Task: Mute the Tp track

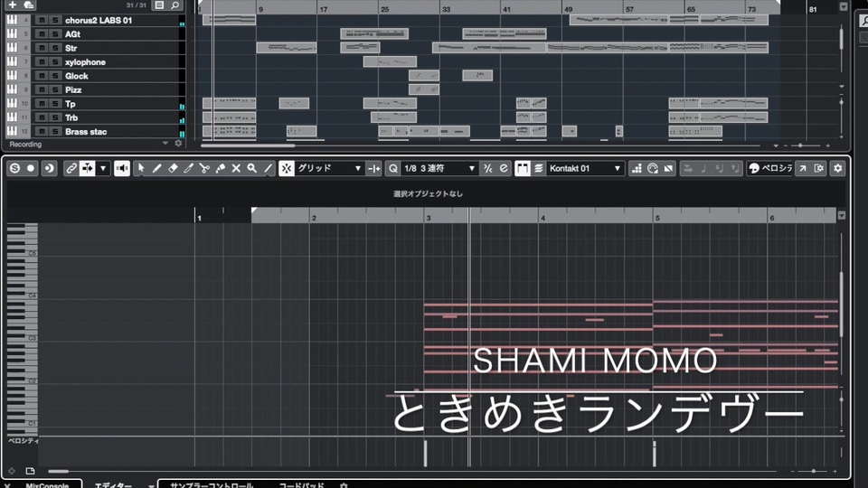Action: click(x=42, y=103)
